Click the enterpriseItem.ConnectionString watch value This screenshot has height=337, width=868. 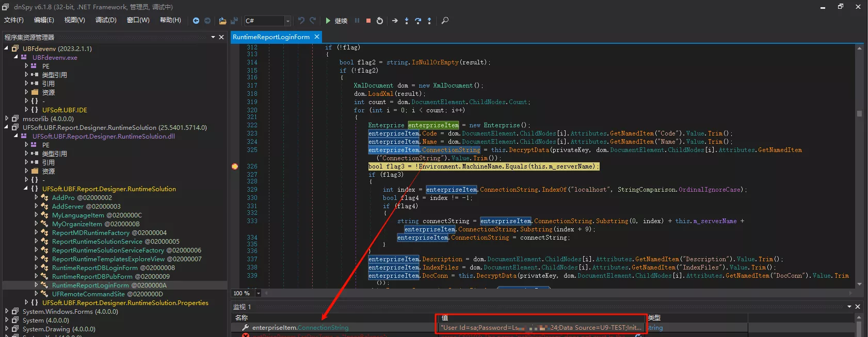pos(540,327)
